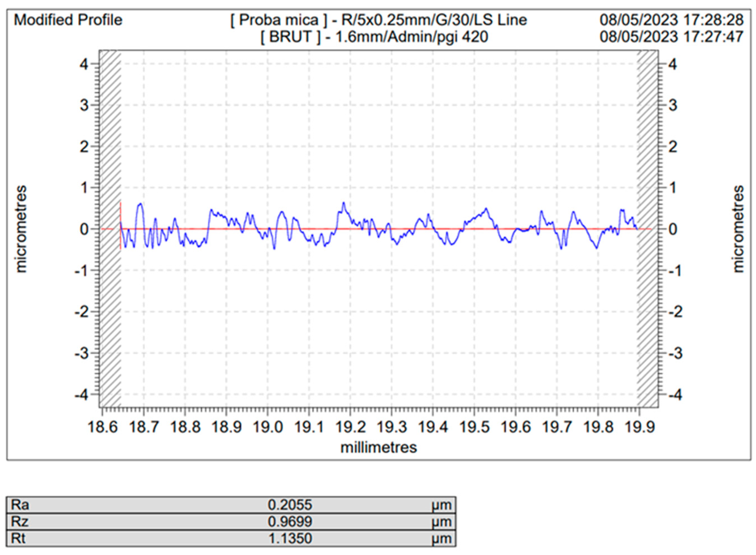The width and height of the screenshot is (756, 555).
Task: Select the Ra row label
Action: coord(20,505)
